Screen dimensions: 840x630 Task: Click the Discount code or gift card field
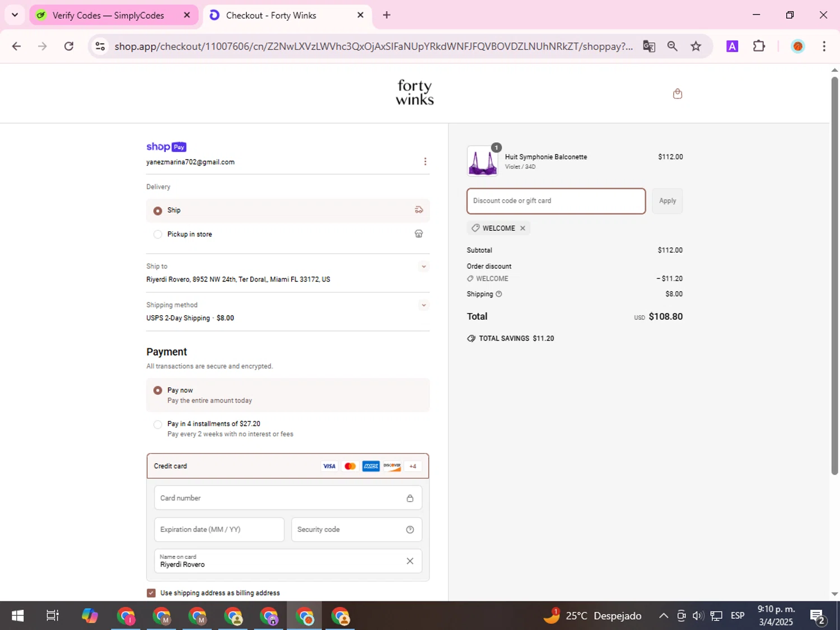click(556, 201)
